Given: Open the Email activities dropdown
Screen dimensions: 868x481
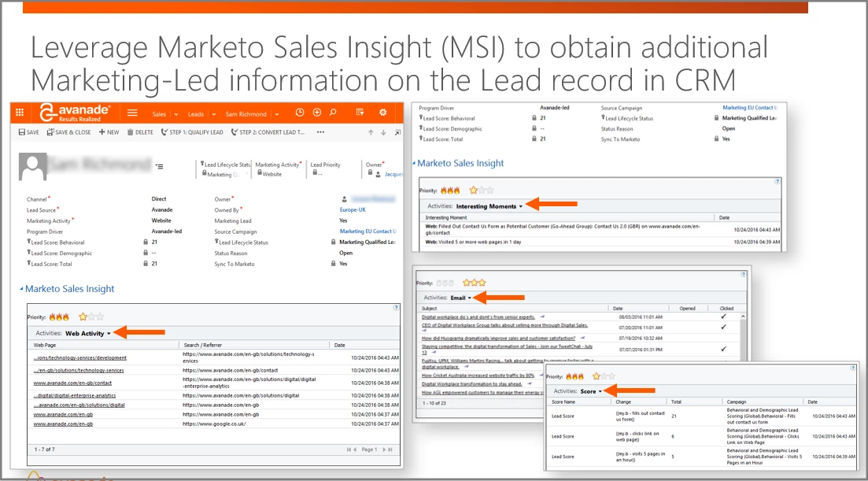Looking at the screenshot, I should point(460,298).
